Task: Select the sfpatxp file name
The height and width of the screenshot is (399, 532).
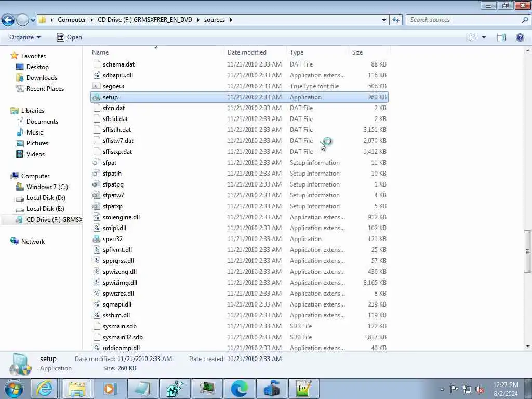Action: tap(113, 206)
